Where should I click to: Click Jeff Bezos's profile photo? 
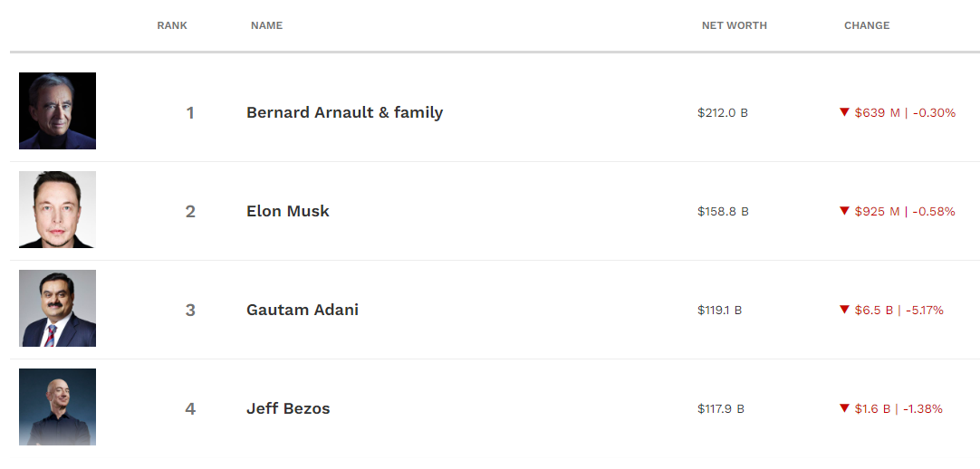coord(57,407)
